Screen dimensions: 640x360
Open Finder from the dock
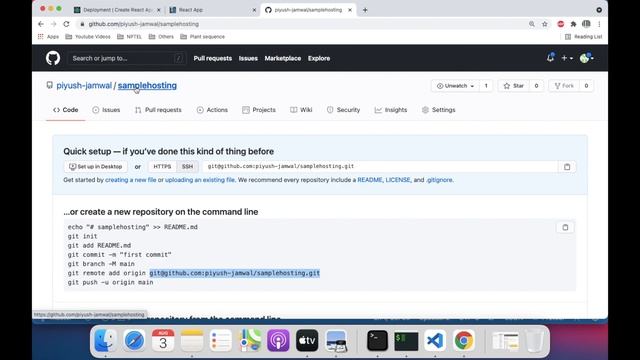point(105,340)
